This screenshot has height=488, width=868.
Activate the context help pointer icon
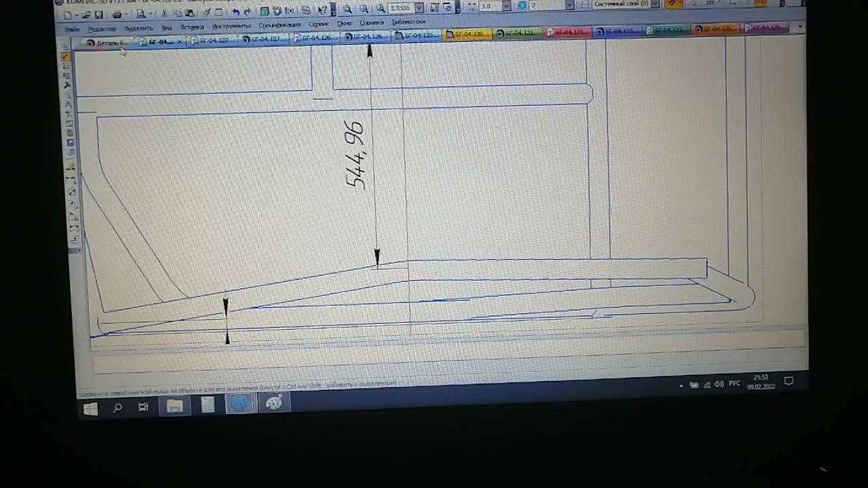(x=323, y=9)
